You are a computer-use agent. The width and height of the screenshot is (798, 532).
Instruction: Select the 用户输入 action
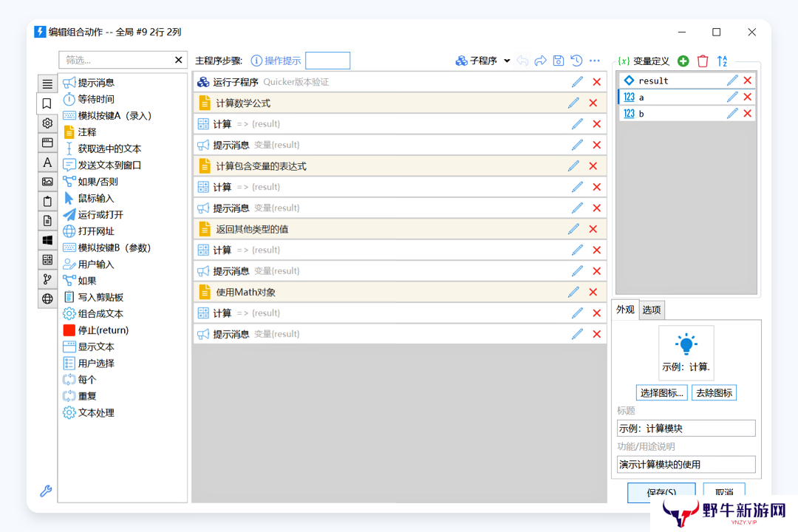tap(89, 265)
